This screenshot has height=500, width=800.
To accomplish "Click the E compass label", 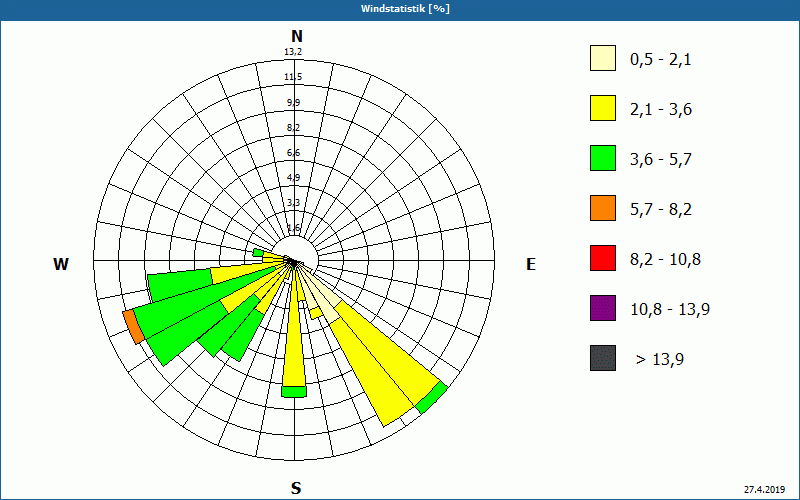I will tap(531, 264).
